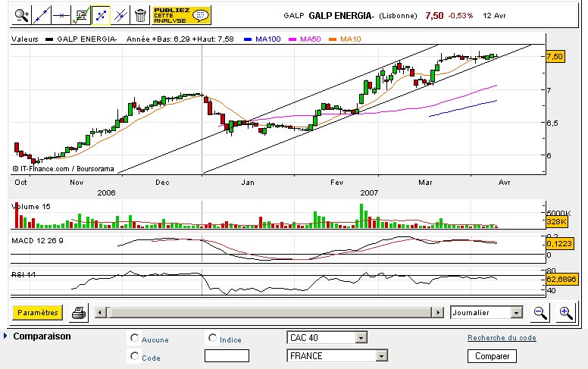Image resolution: width=588 pixels, height=369 pixels.
Task: Click the 7,50 price label on chart axis
Action: [x=555, y=57]
